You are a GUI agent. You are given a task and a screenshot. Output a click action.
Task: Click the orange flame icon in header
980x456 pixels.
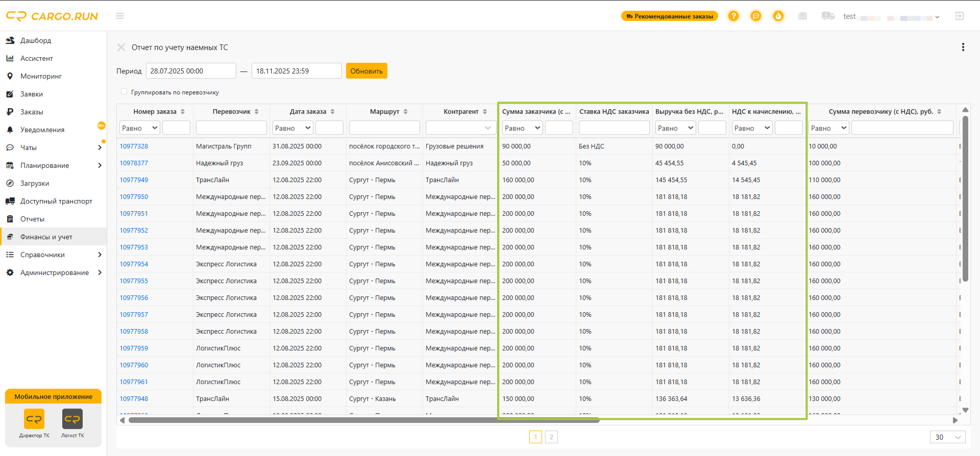[778, 16]
